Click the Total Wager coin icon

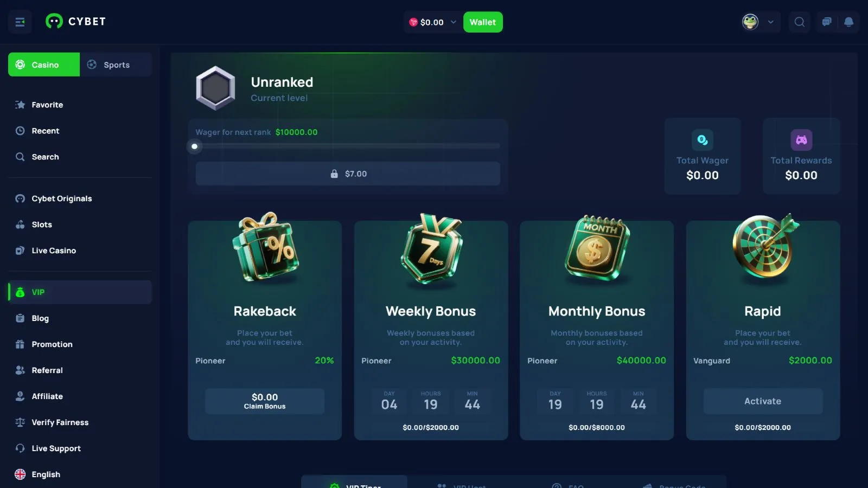coord(702,140)
